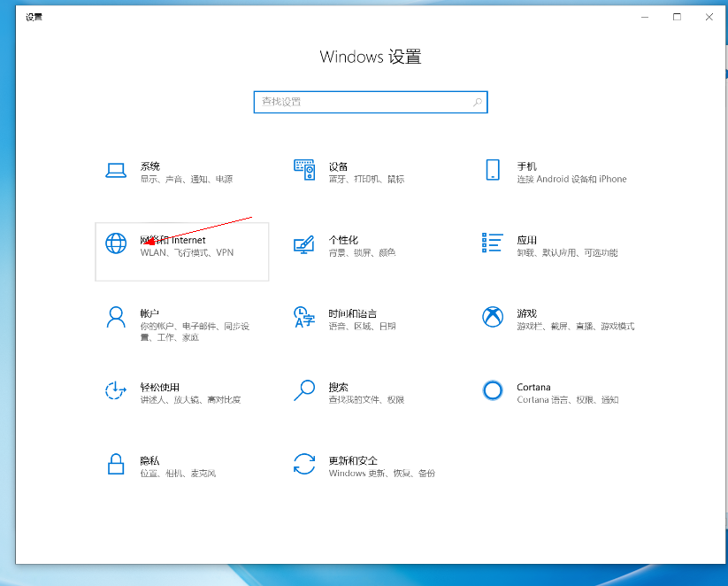Click the 应用 list icon

pos(493,243)
